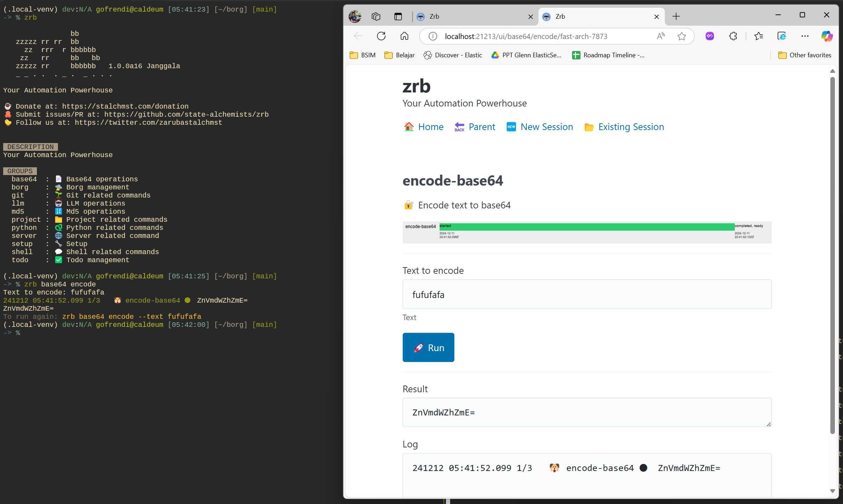Click the Result textarea resize handle
The image size is (843, 504).
769,424
